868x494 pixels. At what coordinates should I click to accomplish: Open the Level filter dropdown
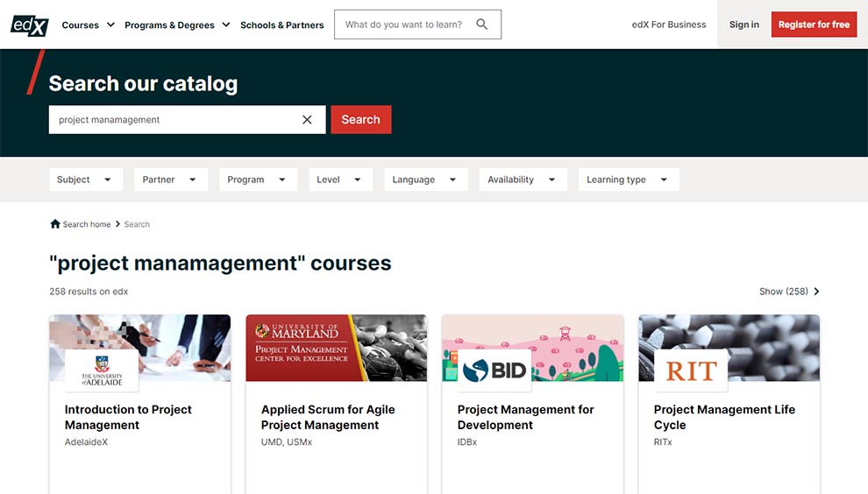pos(340,180)
